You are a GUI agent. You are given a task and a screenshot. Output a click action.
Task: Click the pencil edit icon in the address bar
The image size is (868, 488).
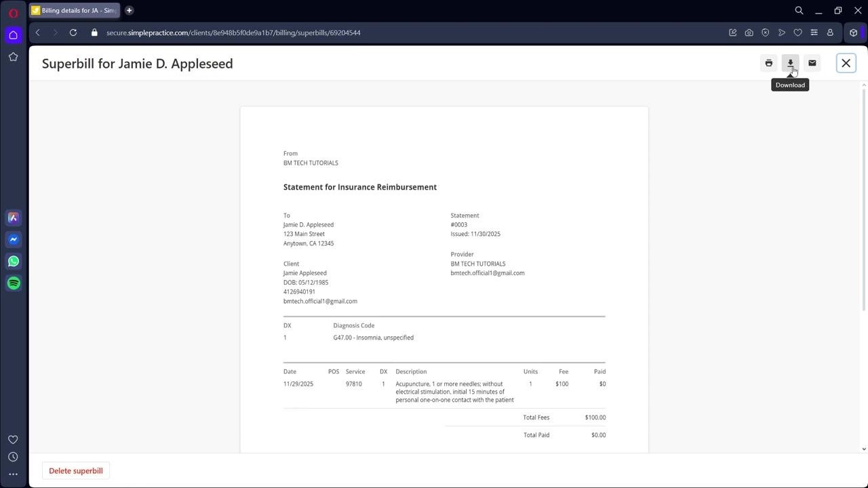(x=732, y=33)
